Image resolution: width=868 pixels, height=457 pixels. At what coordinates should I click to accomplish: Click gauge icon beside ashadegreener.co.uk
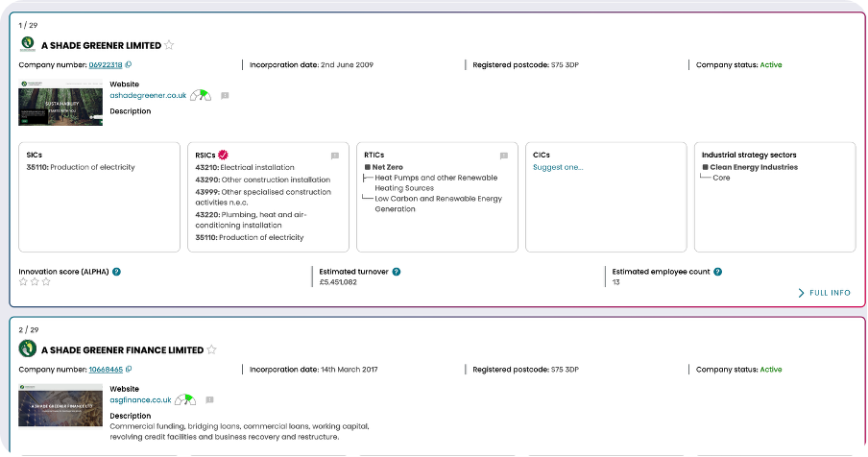click(201, 96)
